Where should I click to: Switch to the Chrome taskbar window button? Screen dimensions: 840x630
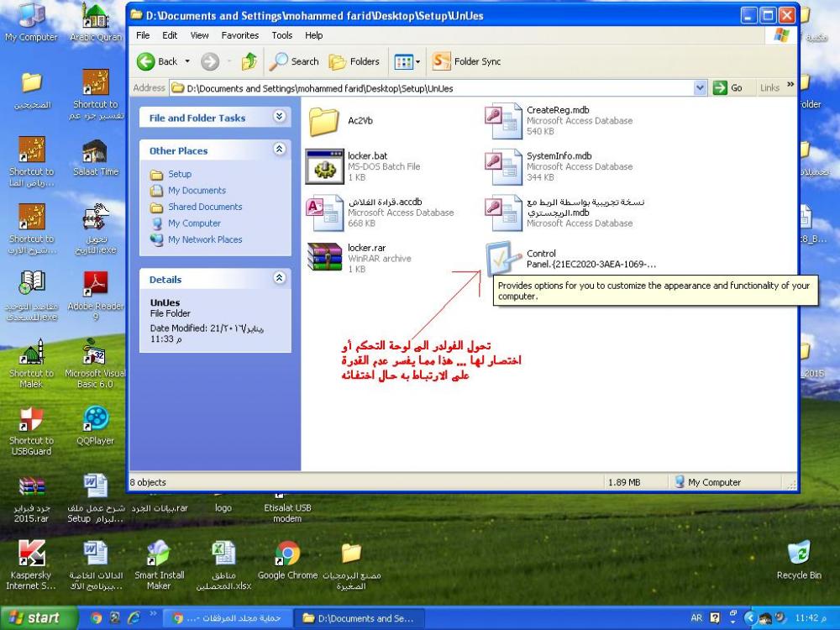click(x=228, y=618)
